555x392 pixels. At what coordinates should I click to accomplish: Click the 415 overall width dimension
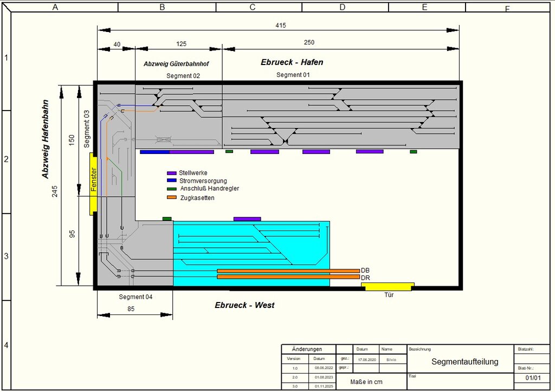[280, 25]
